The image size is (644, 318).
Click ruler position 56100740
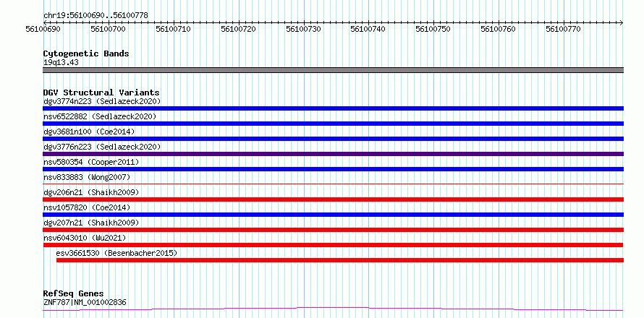pyautogui.click(x=368, y=29)
